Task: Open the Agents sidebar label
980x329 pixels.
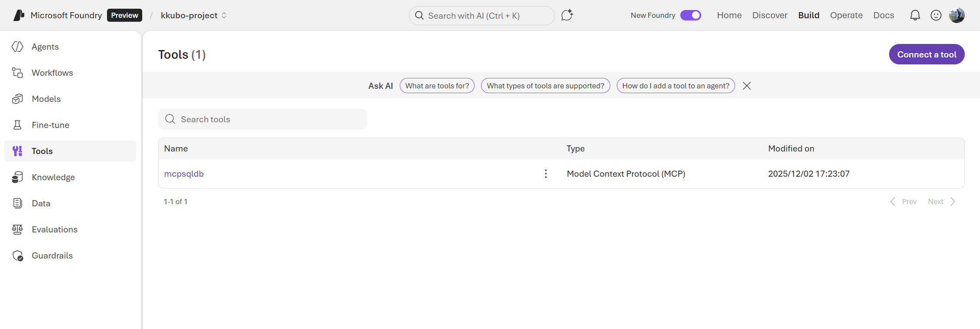Action: (x=45, y=47)
